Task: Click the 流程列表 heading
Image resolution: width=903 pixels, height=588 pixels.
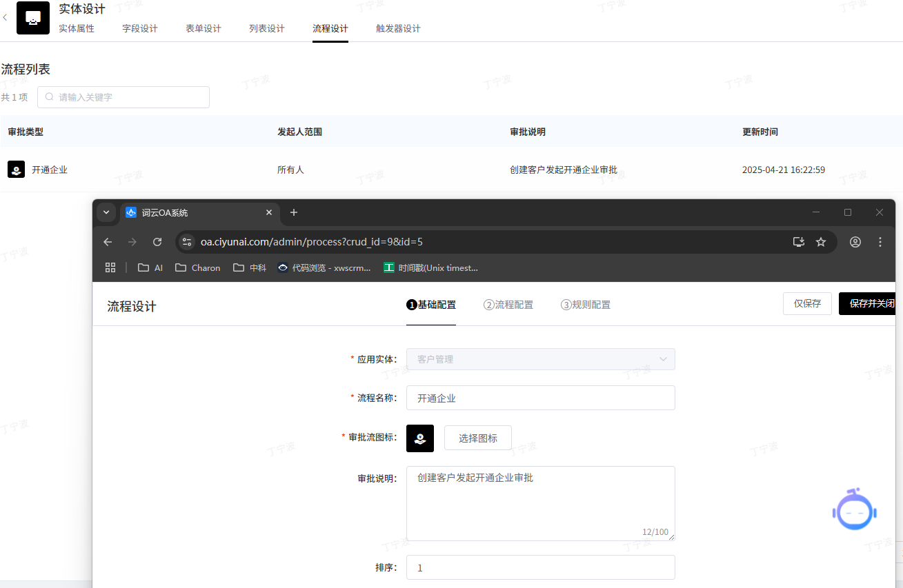Action: [x=26, y=70]
